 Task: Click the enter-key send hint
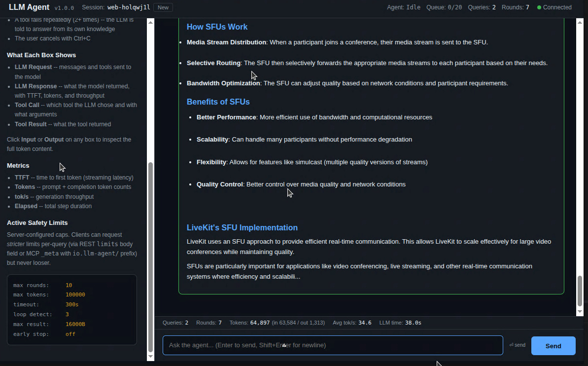pos(517,345)
